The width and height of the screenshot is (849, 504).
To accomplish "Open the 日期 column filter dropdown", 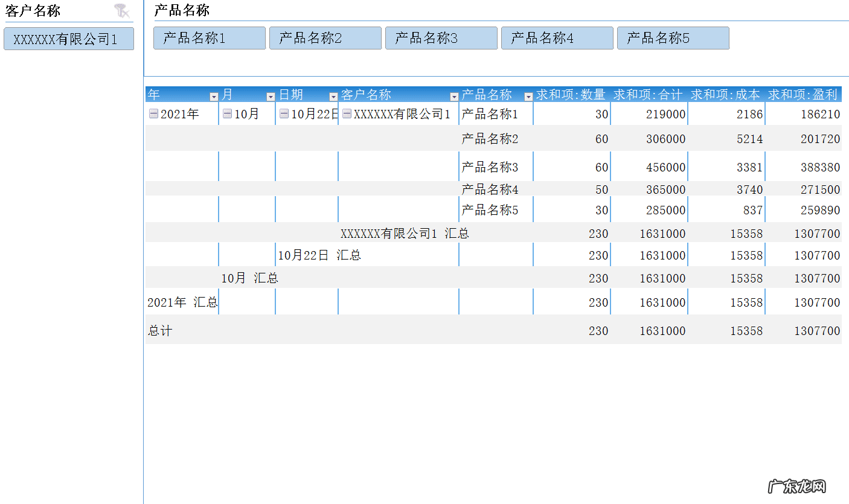I will tap(333, 95).
